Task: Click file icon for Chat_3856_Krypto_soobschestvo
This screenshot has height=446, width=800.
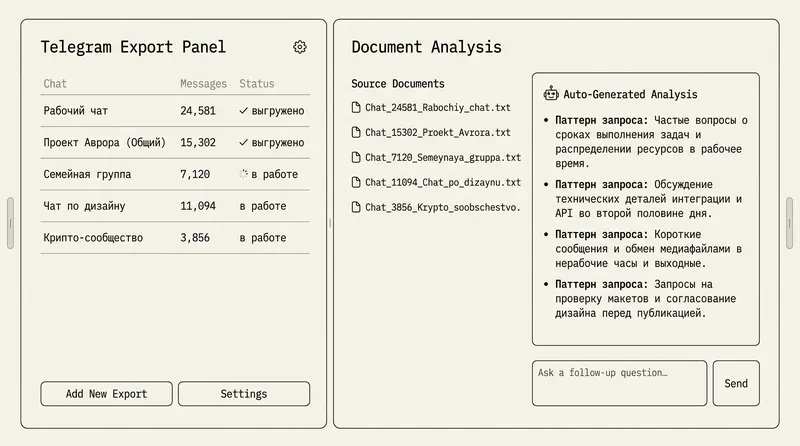Action: tap(356, 207)
